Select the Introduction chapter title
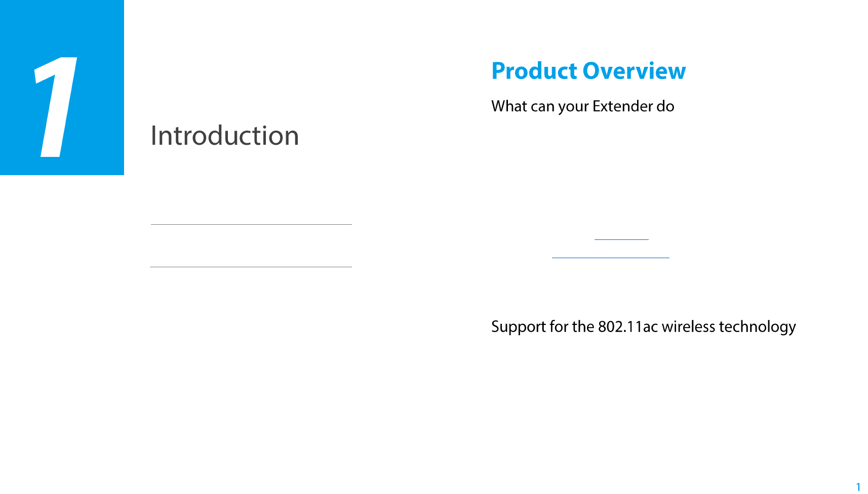Viewport: 868px width, 494px height. pyautogui.click(x=225, y=136)
